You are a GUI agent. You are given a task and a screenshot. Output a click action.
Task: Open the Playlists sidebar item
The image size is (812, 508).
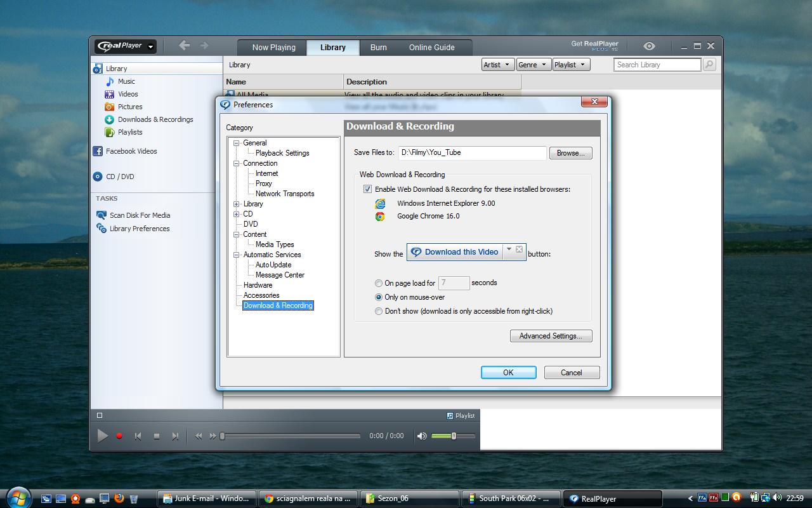(x=124, y=132)
